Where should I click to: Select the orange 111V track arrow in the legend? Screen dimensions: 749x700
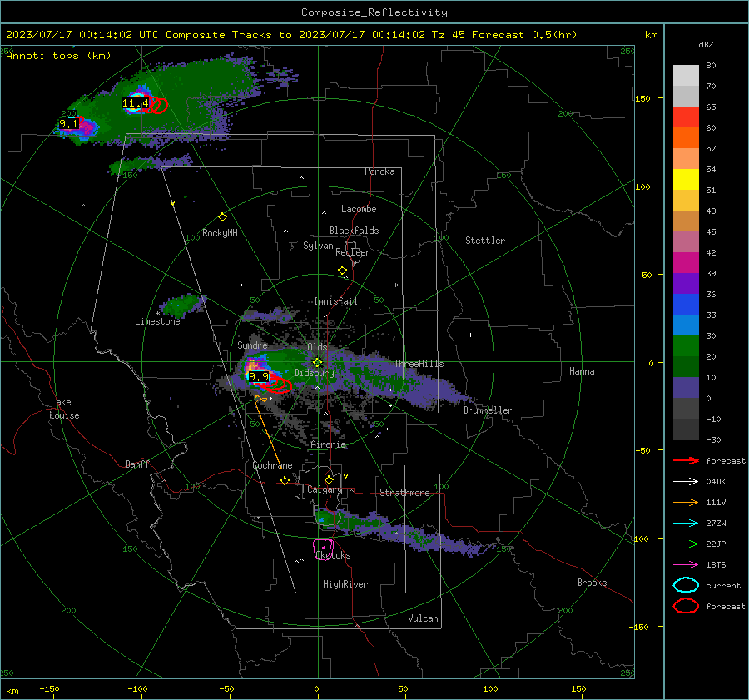tap(686, 502)
